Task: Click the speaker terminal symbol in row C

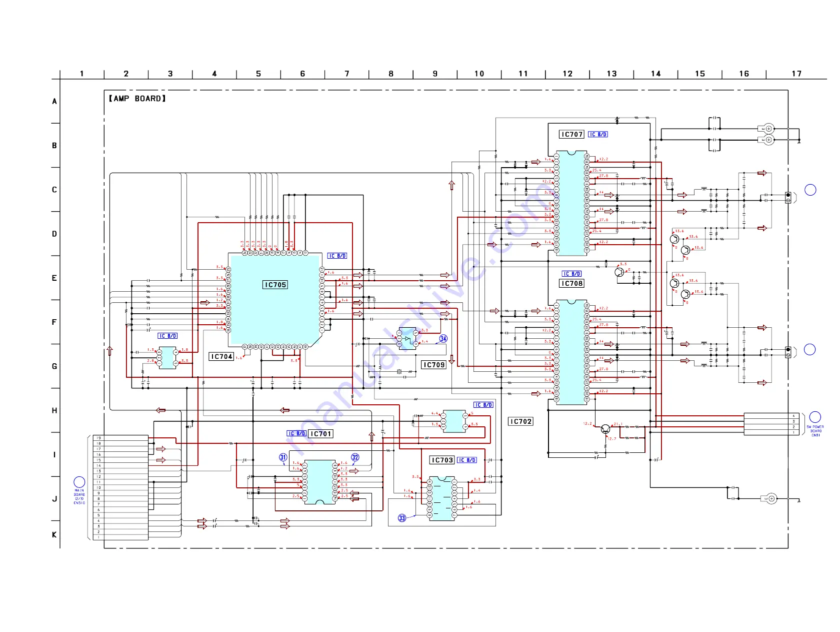Action: coord(788,198)
